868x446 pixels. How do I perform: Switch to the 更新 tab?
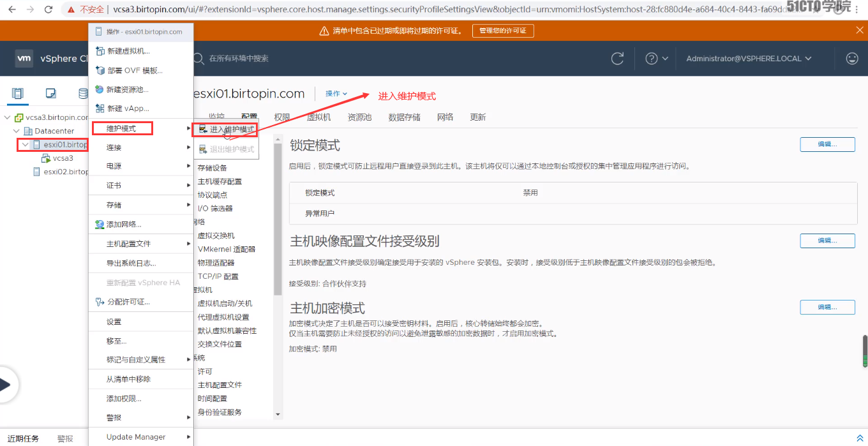click(477, 117)
